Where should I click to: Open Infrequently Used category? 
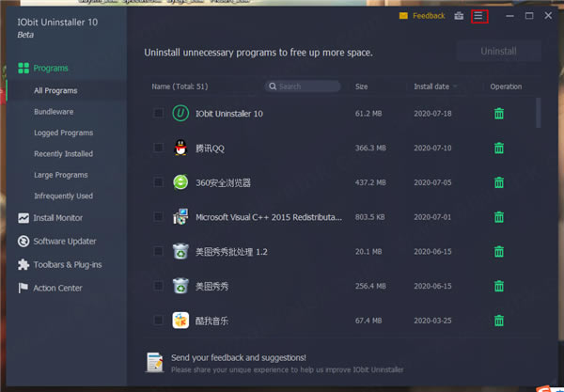(63, 196)
